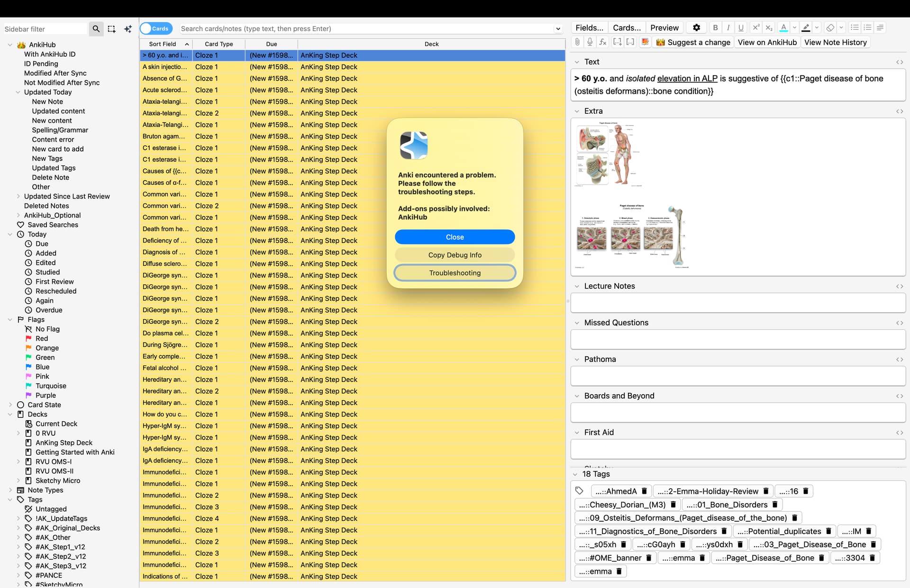Screen dimensions: 910x588
Task: Collapse the AnkiHub sidebar tree
Action: 10,45
